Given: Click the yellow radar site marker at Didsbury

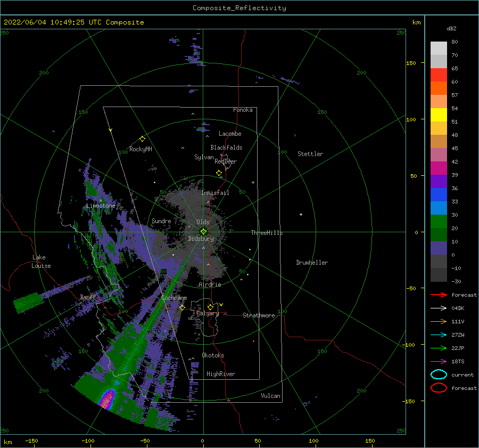Looking at the screenshot, I should pos(203,232).
